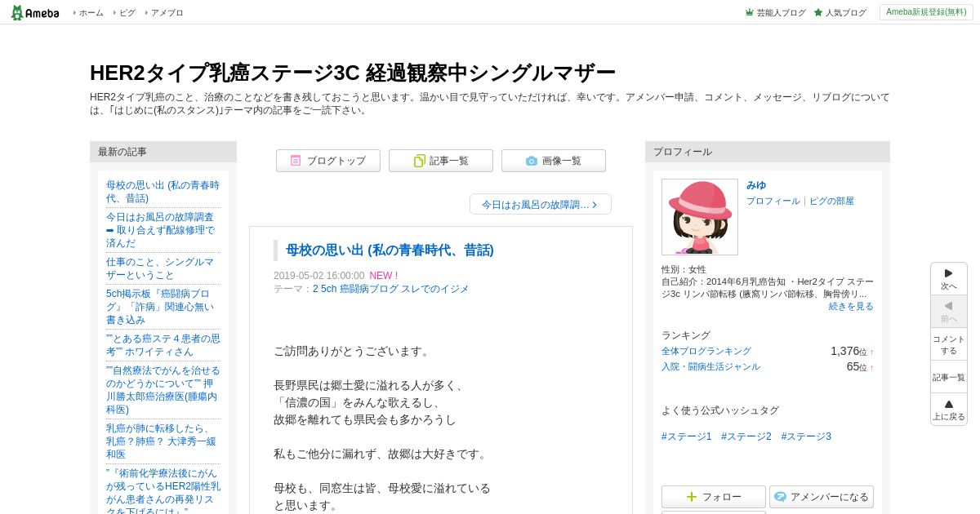Screen dimensions: 980x514
Task: Select hashtag #ステージ2
Action: coord(746,436)
